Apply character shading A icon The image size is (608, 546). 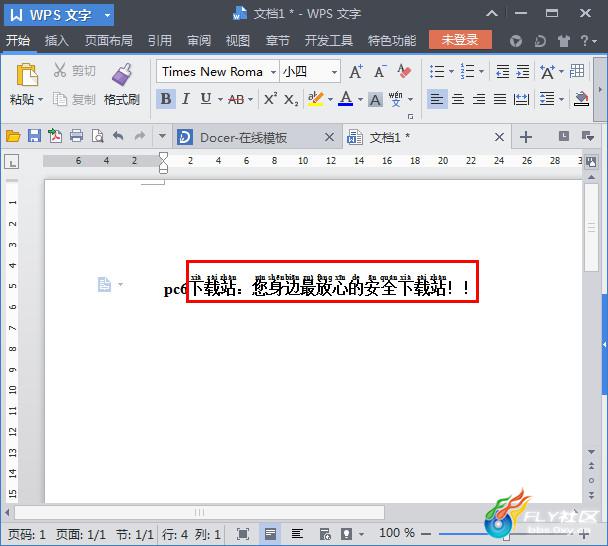click(x=375, y=100)
